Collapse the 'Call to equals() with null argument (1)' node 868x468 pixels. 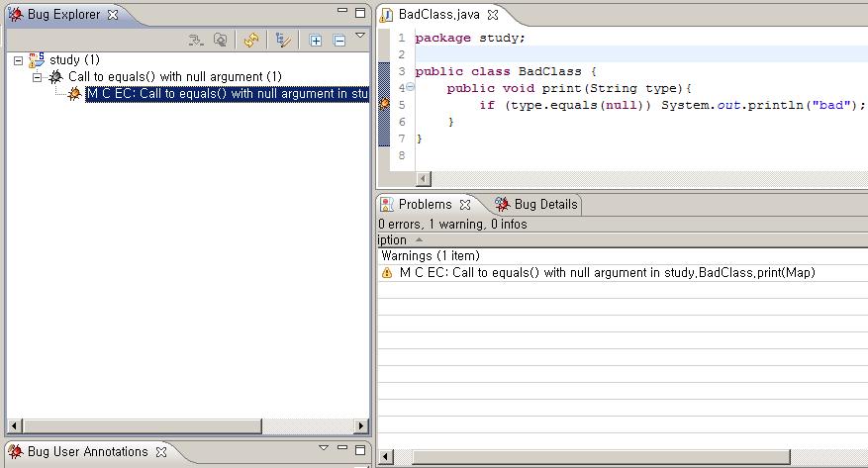pyautogui.click(x=37, y=77)
